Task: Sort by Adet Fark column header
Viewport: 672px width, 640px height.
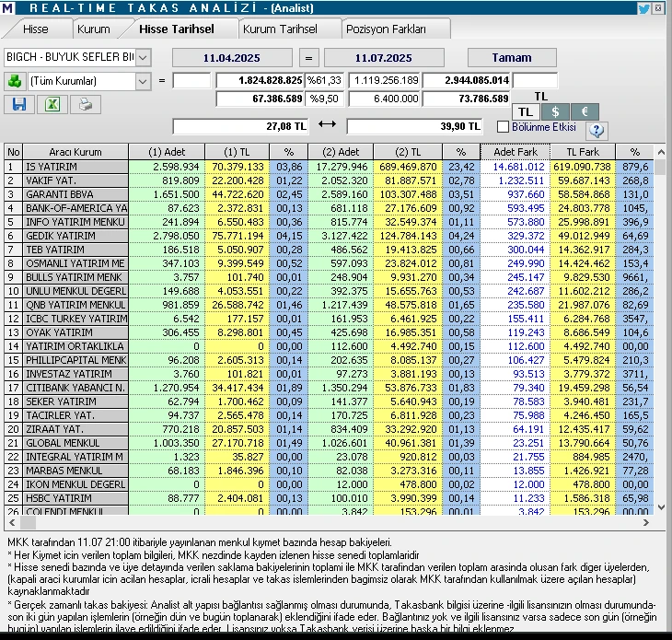Action: click(x=516, y=152)
